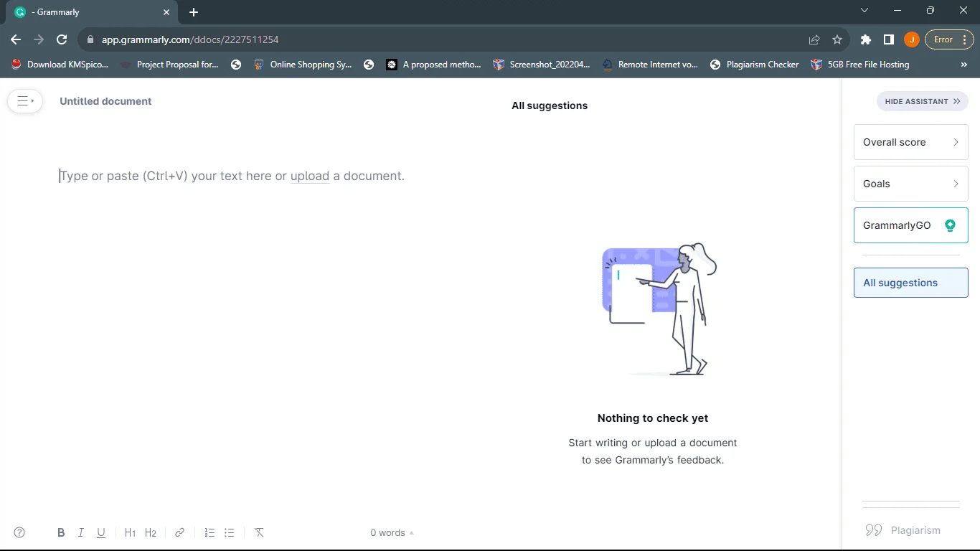Create a bulleted list
The height and width of the screenshot is (551, 980).
230,532
